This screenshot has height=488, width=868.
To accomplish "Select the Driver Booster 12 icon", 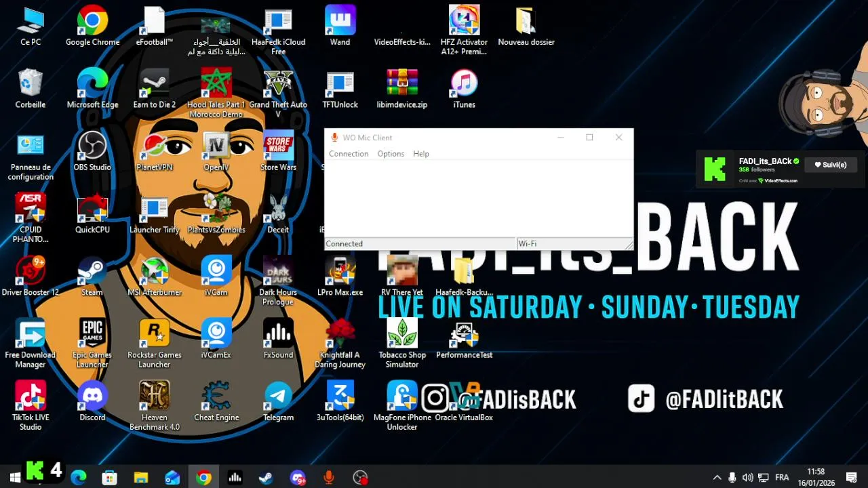I will point(31,277).
